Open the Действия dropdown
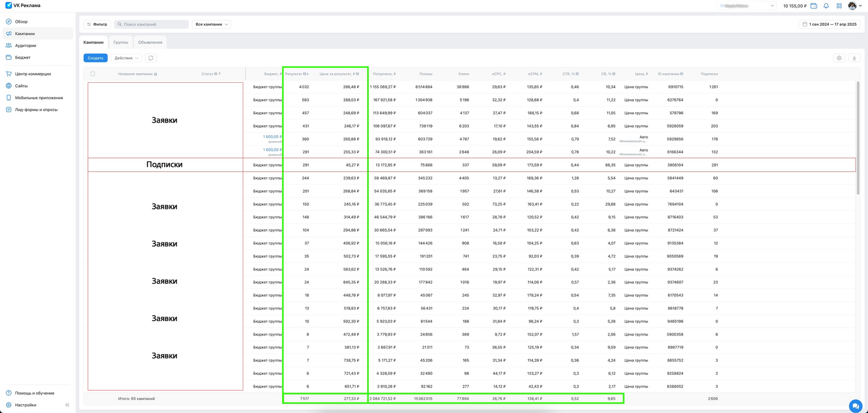 (127, 58)
